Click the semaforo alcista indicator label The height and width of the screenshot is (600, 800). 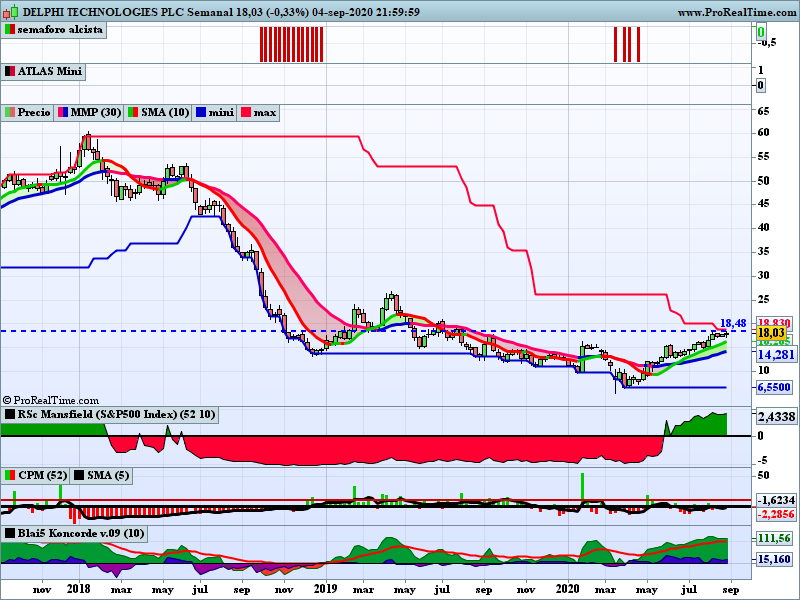click(x=60, y=30)
